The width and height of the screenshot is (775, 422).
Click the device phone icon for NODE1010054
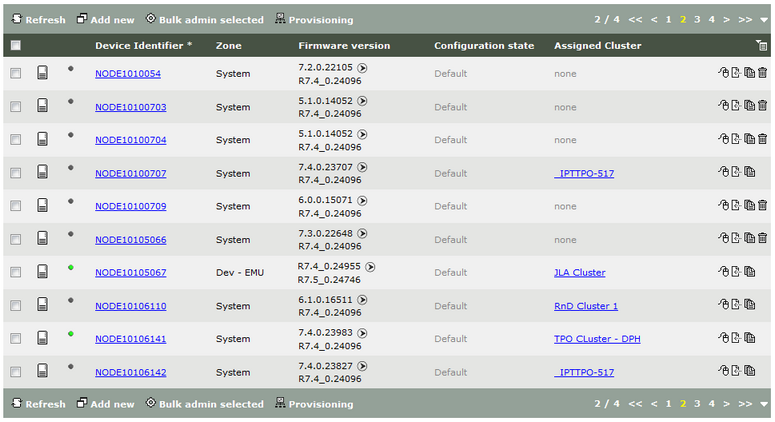[x=43, y=73]
